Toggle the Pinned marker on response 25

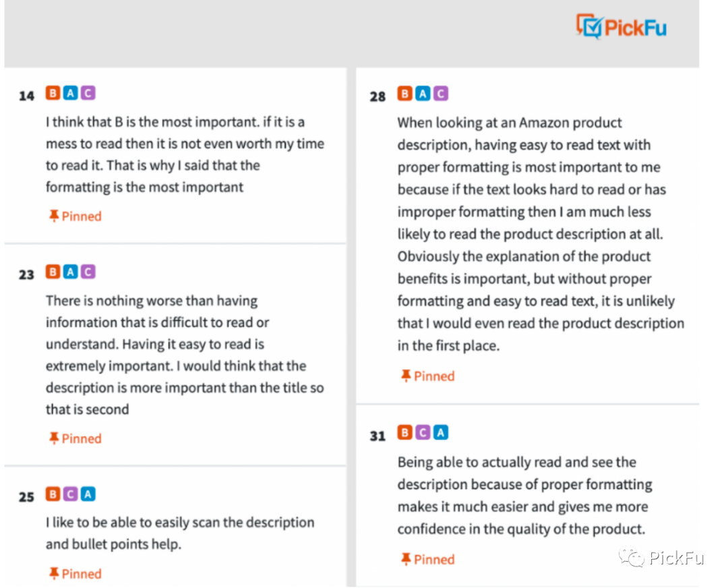(x=75, y=574)
